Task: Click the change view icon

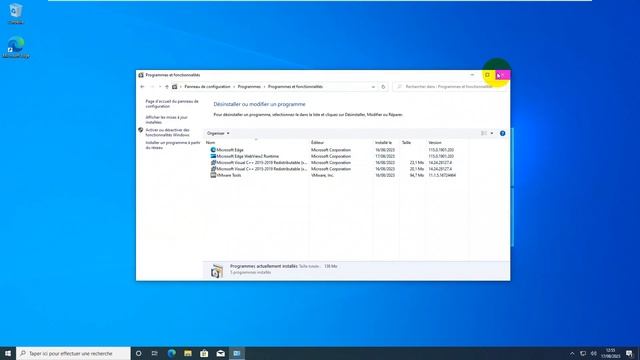Action: 484,133
